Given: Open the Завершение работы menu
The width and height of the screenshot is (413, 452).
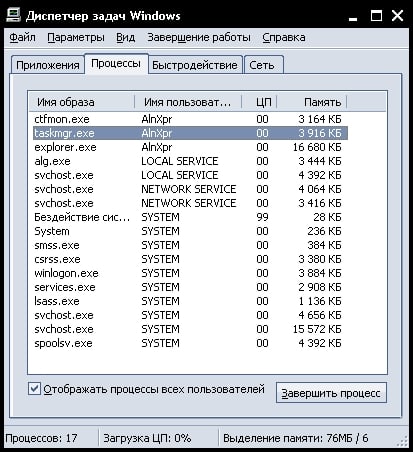Looking at the screenshot, I should pos(199,37).
